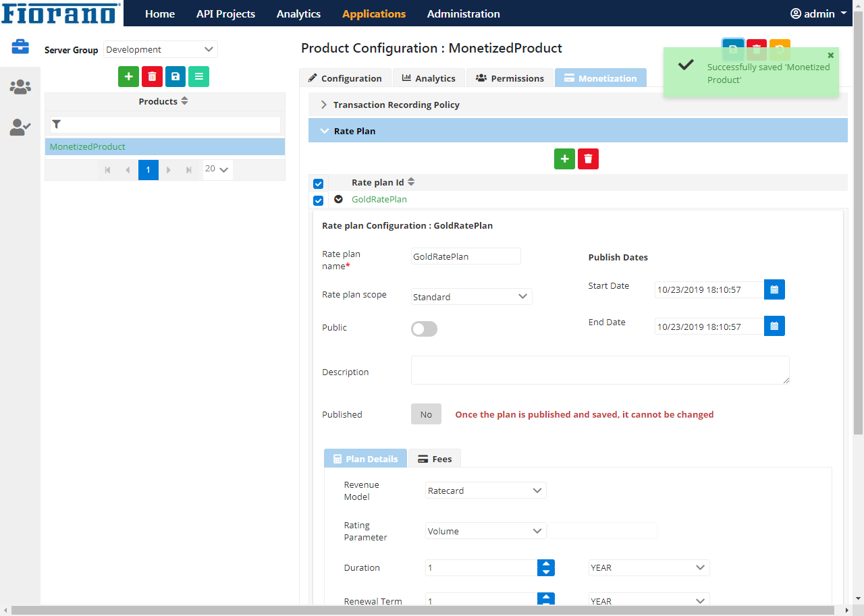Open the Revenue Model dropdown
Screen dimensions: 864x616
point(486,491)
